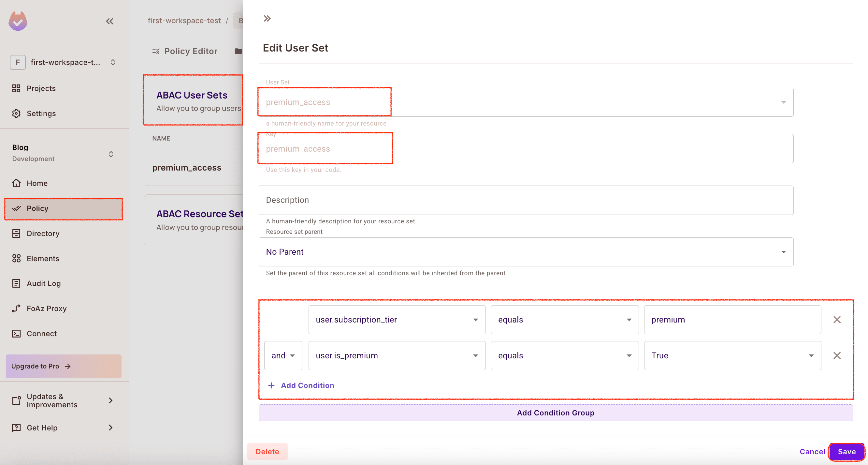This screenshot has width=868, height=465.
Task: Open Projects in the sidebar
Action: point(63,88)
